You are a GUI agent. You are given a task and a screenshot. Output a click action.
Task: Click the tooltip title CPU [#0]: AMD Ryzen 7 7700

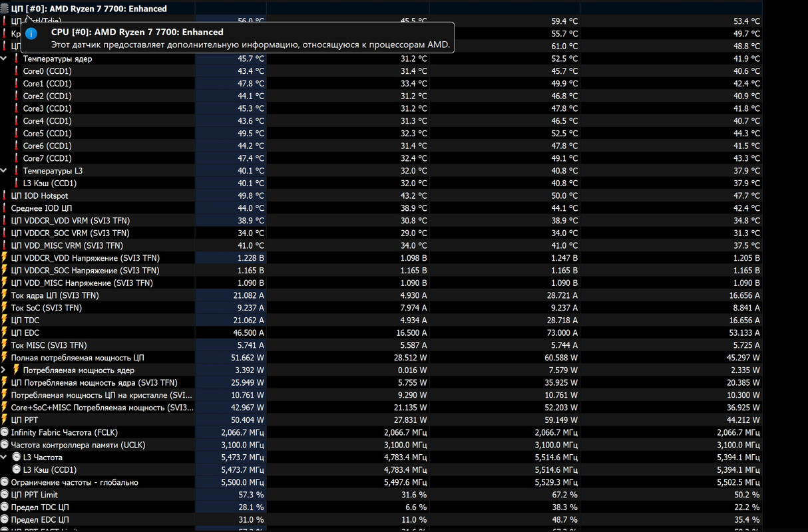click(137, 32)
